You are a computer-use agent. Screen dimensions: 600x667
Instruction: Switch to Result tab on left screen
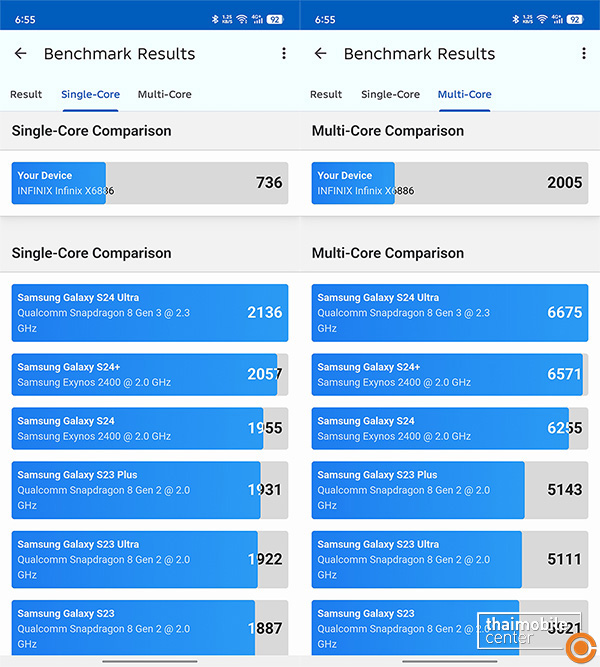point(26,94)
